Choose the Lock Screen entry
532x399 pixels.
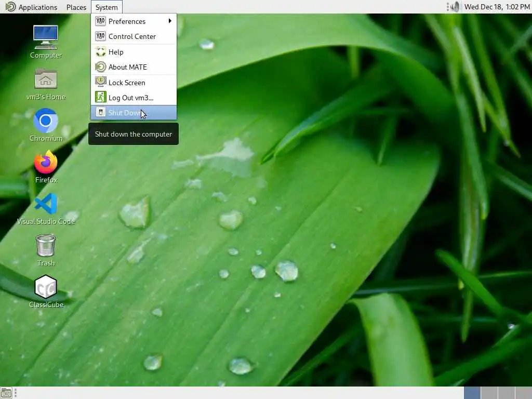[134, 83]
